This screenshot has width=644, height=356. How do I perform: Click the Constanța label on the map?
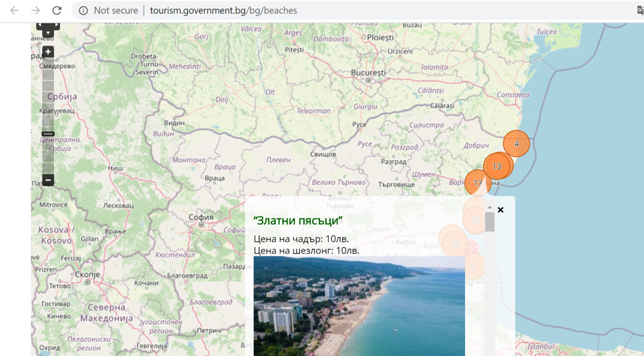(x=513, y=95)
